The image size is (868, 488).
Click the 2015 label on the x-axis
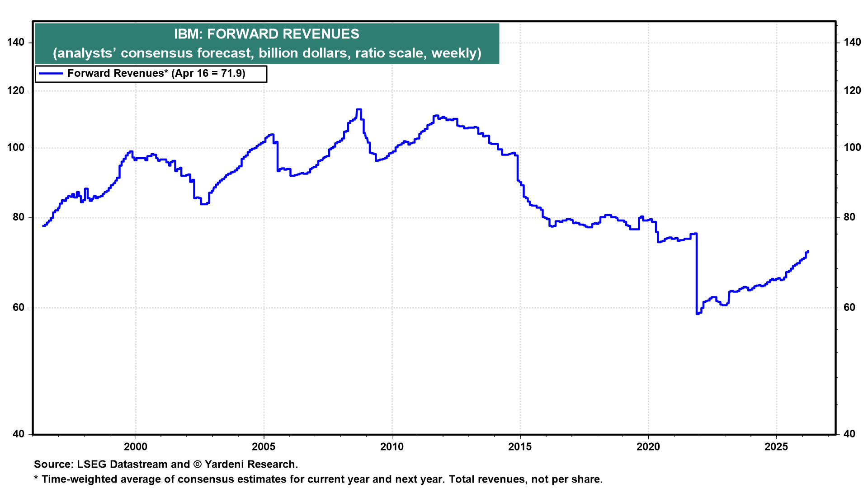(520, 447)
